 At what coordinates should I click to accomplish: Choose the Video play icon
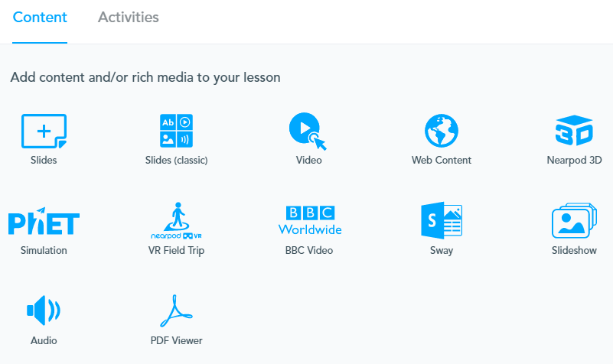[308, 131]
